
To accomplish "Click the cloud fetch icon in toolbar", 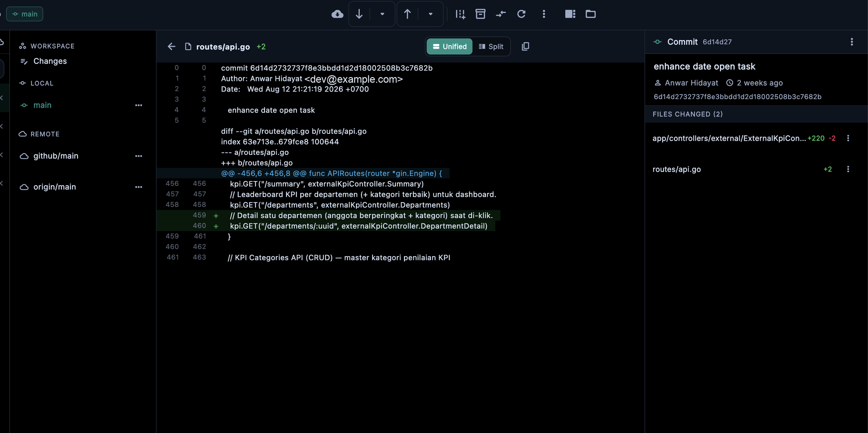I will point(337,14).
